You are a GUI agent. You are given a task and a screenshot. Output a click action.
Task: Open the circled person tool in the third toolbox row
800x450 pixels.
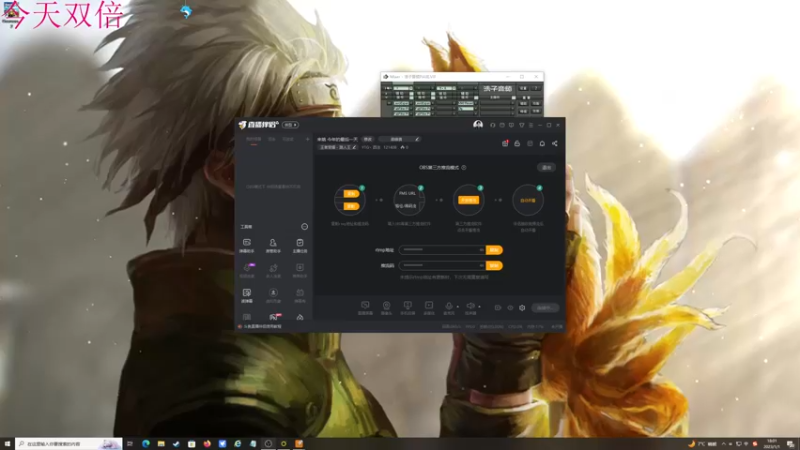273,295
